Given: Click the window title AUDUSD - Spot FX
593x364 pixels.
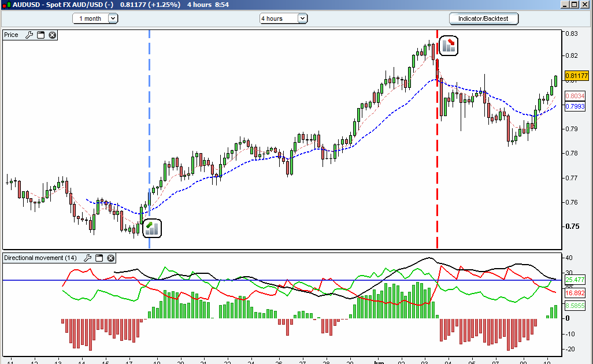Looking at the screenshot, I should click(63, 5).
